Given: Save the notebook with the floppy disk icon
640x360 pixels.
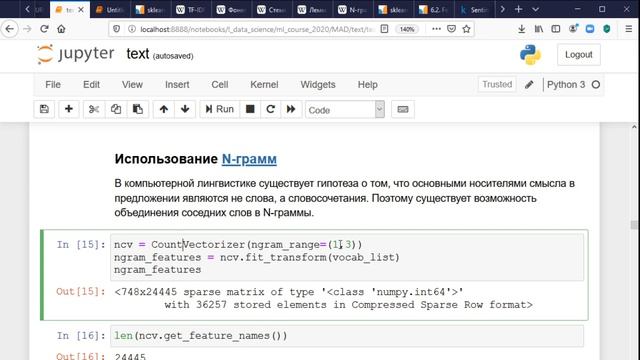Looking at the screenshot, I should (x=44, y=109).
